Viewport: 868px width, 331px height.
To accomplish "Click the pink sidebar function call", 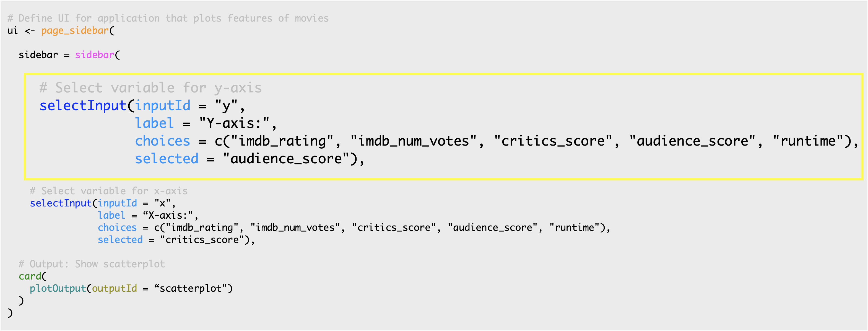I will coord(94,55).
